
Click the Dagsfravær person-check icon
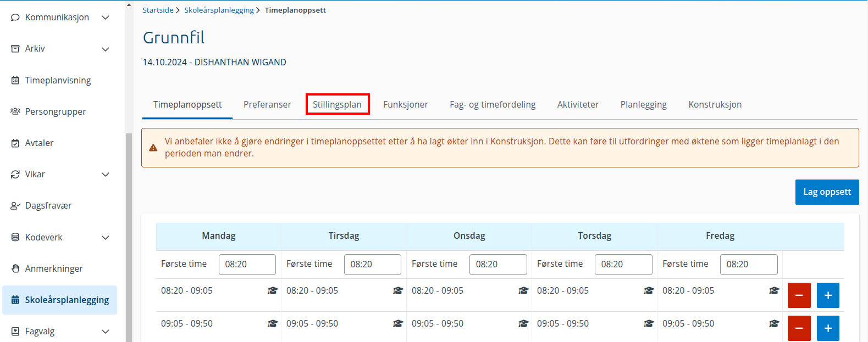pyautogui.click(x=15, y=206)
